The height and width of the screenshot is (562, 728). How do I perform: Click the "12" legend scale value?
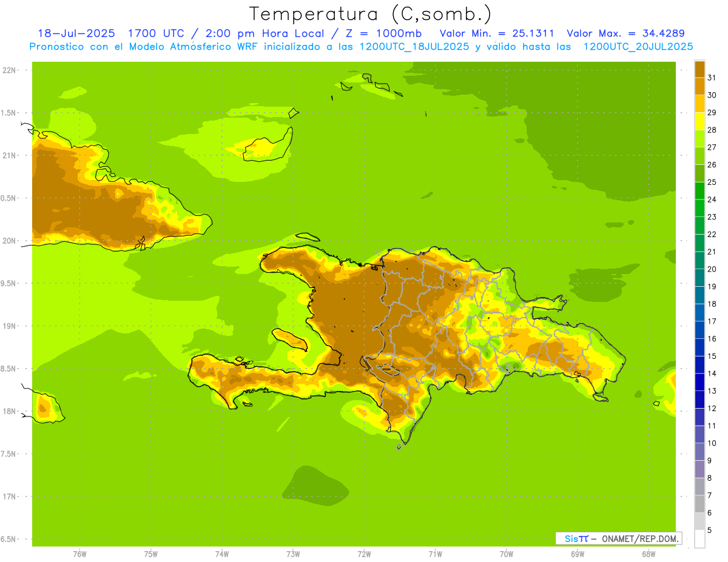(712, 409)
